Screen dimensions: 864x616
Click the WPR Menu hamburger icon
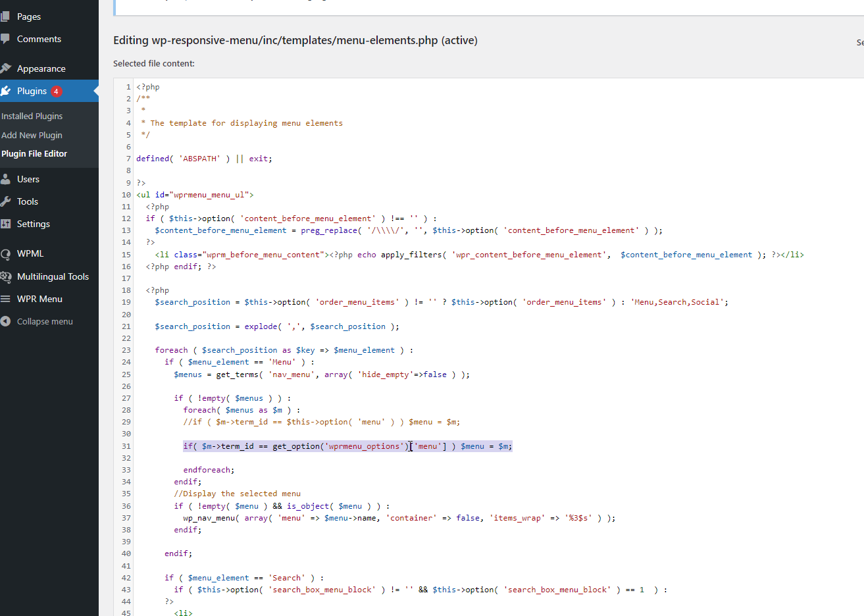pos(5,299)
